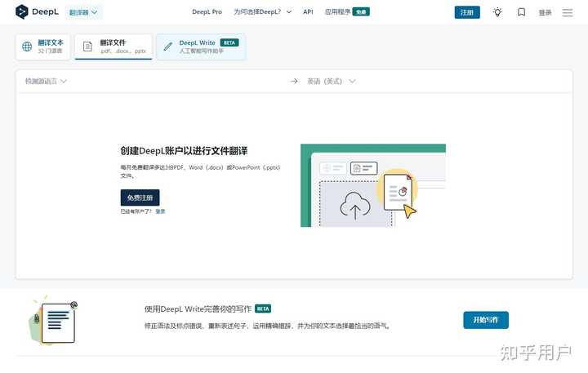
Task: Click the pencil icon in DeepL Write tab
Action: coord(168,47)
